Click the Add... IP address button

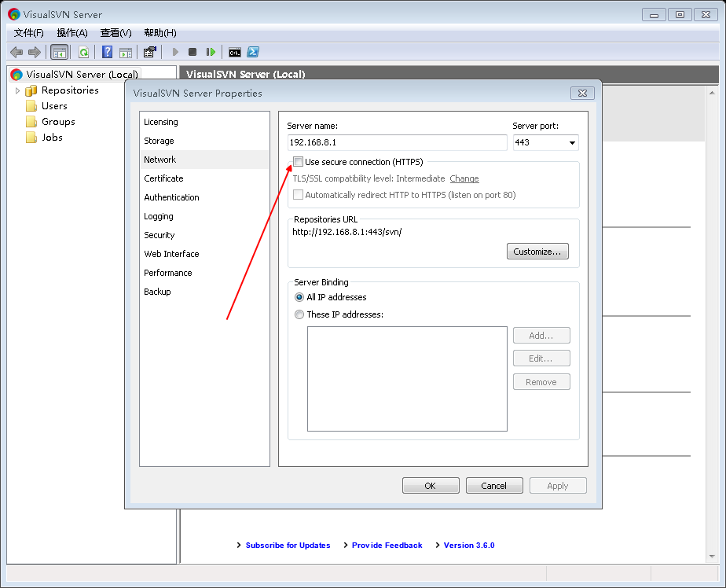[x=541, y=336]
